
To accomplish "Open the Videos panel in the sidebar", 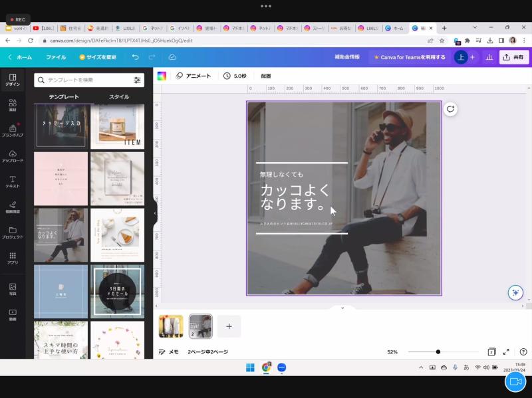I will 13,314.
